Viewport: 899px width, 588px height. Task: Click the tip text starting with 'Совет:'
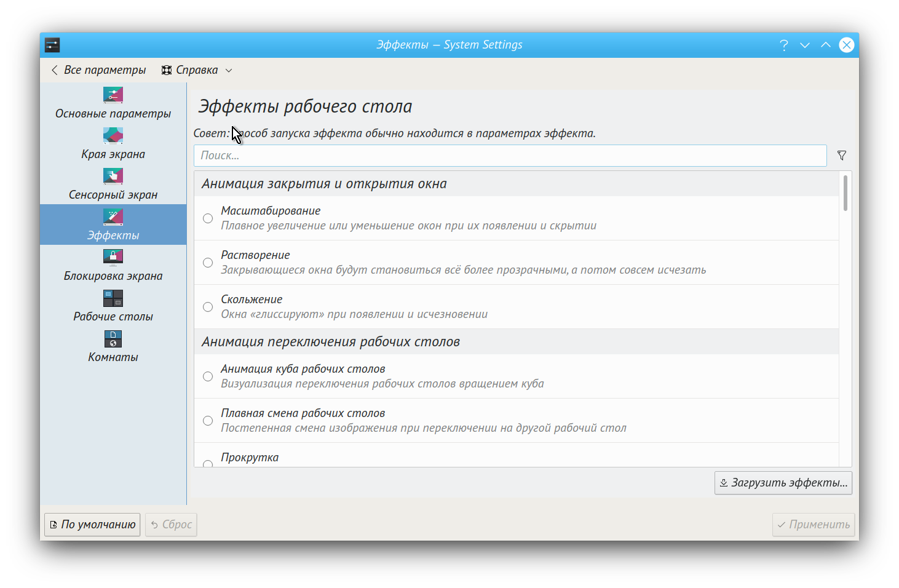click(x=395, y=133)
